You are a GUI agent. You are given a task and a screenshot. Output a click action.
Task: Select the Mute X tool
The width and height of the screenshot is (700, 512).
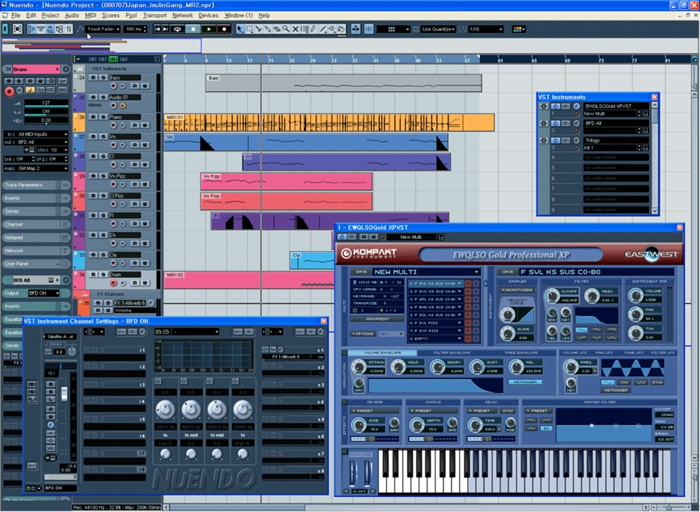pos(295,29)
